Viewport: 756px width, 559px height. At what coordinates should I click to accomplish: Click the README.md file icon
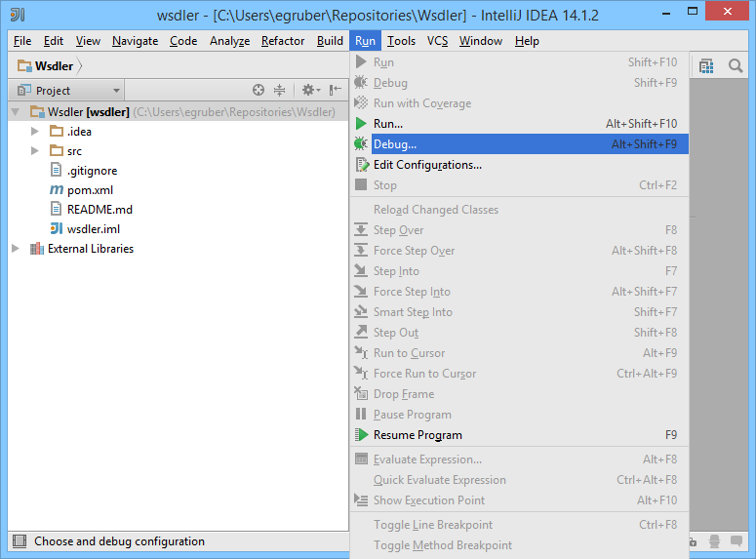pos(57,209)
